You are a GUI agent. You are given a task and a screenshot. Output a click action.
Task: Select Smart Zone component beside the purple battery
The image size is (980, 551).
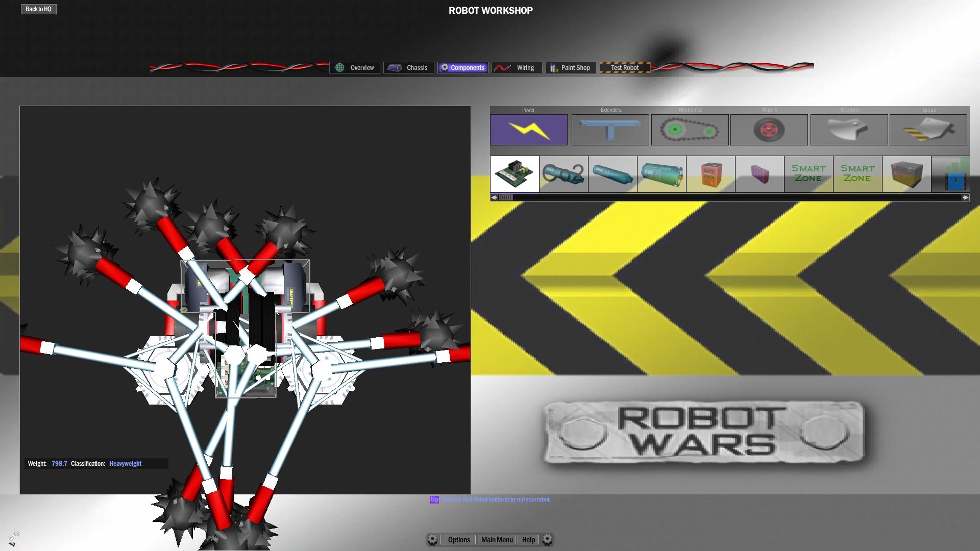click(808, 174)
